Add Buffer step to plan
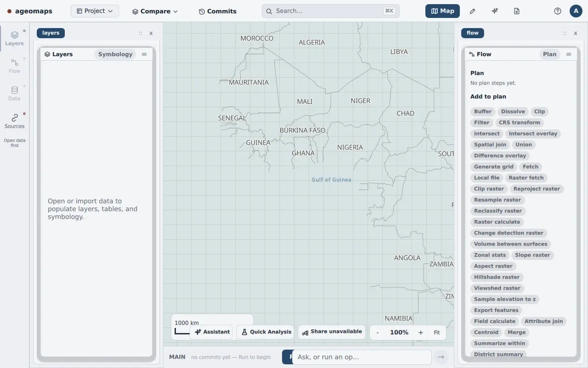 pos(483,112)
